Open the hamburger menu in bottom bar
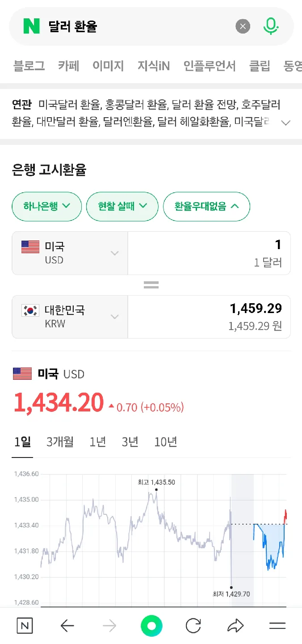The height and width of the screenshot is (644, 302). pyautogui.click(x=277, y=626)
